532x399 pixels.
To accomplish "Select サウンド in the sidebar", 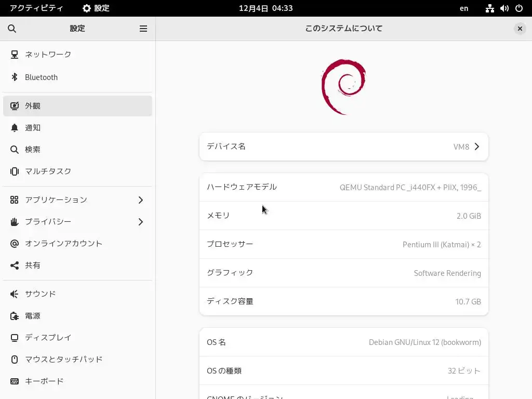I will coord(77,294).
